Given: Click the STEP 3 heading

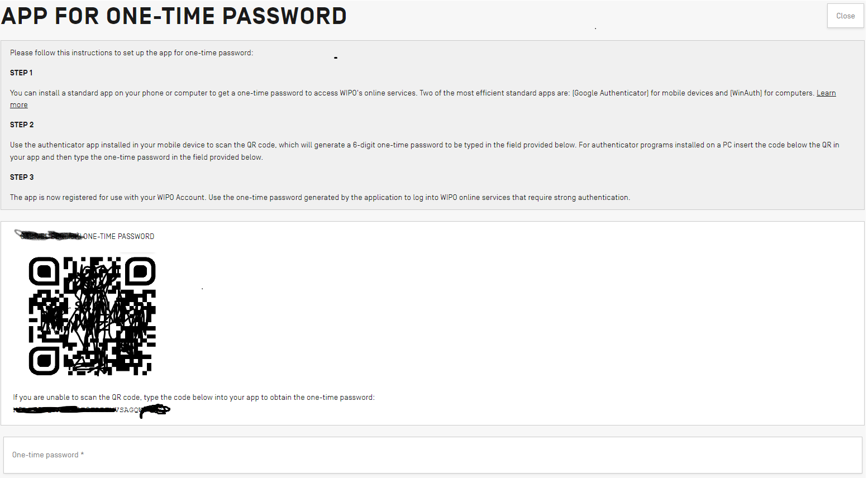Looking at the screenshot, I should [x=22, y=178].
